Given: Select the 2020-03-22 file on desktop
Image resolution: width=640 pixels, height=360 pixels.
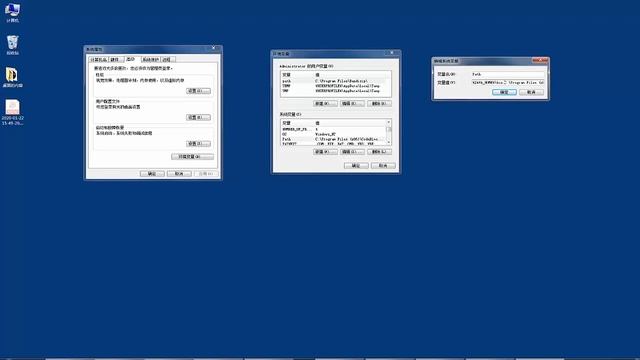Looking at the screenshot, I should coord(12,112).
